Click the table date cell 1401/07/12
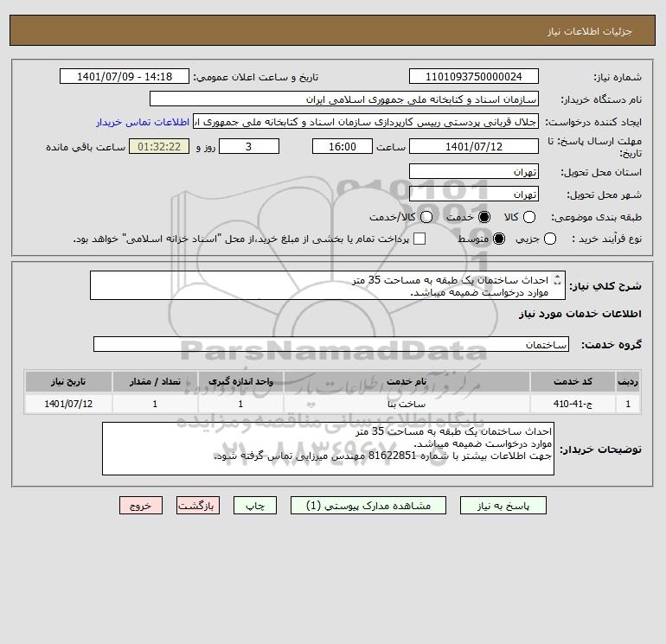 [68, 404]
